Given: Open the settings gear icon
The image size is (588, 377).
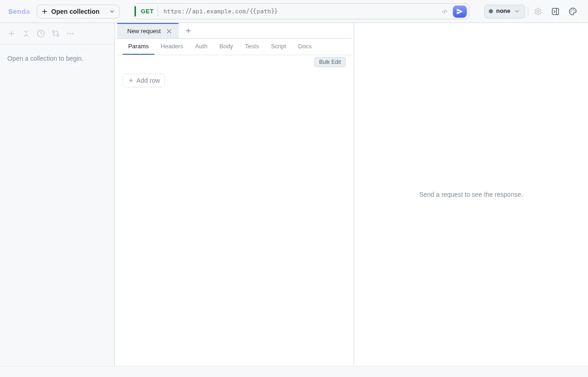Looking at the screenshot, I should tap(538, 11).
